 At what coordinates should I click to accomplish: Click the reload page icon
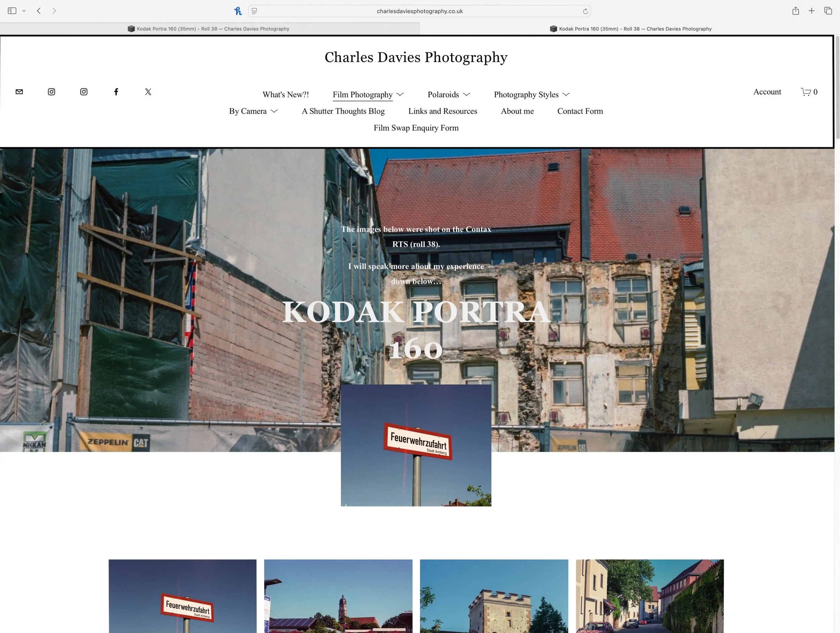pos(585,11)
